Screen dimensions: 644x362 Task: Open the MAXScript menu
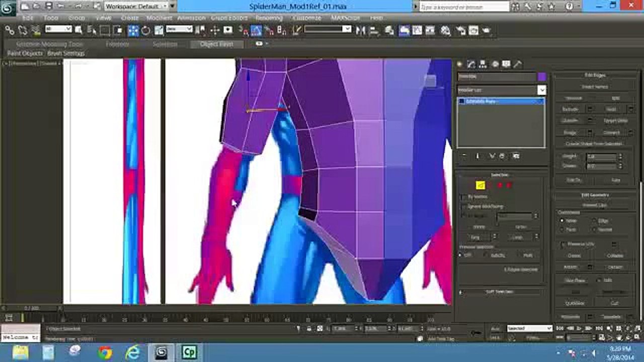pyautogui.click(x=345, y=18)
